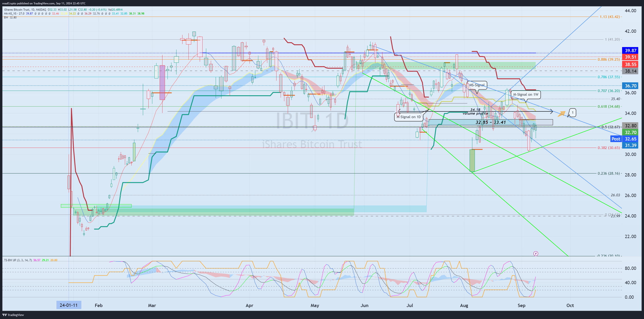
Task: Click the green 32.70 price label
Action: [x=630, y=132]
